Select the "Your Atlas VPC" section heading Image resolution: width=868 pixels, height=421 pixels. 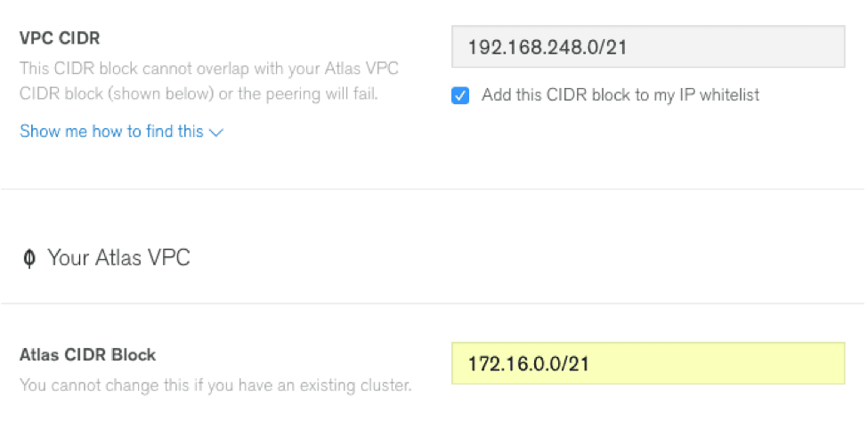point(118,258)
